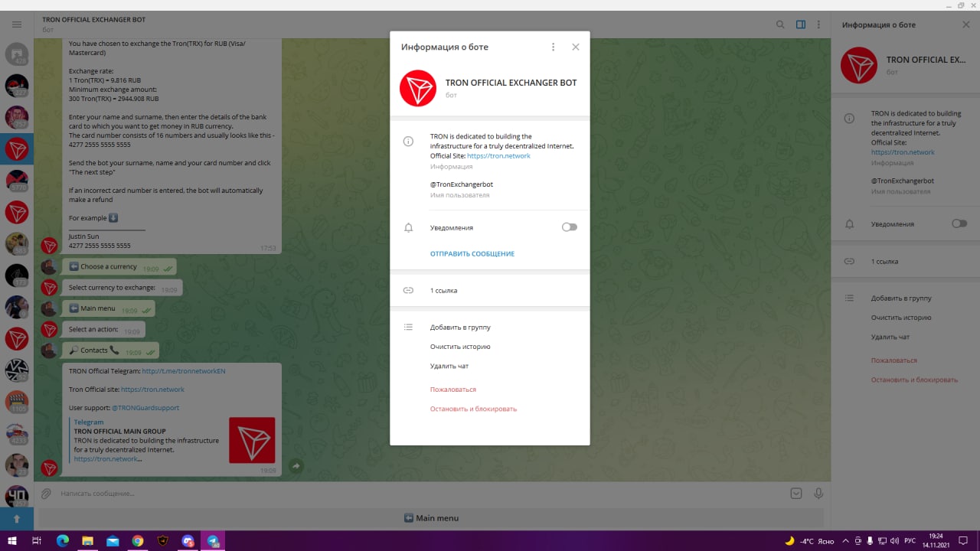This screenshot has width=980, height=551.
Task: Open Task View on the taskbar
Action: [x=36, y=541]
